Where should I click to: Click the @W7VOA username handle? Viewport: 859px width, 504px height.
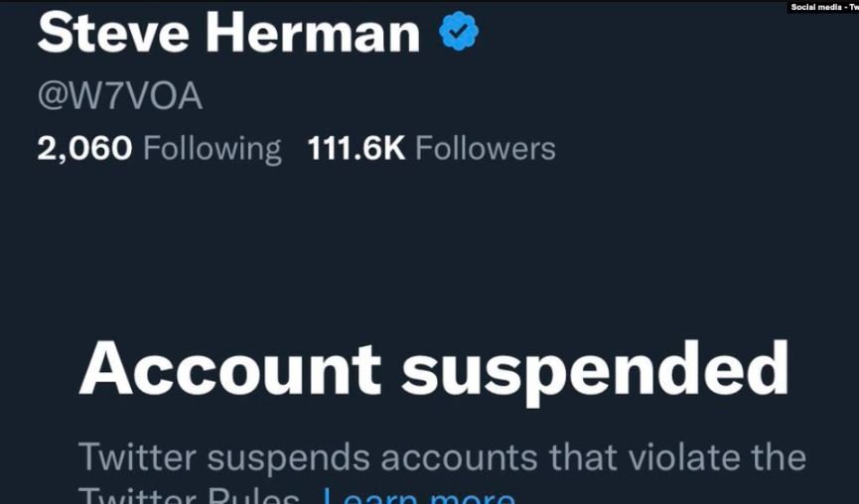[119, 95]
